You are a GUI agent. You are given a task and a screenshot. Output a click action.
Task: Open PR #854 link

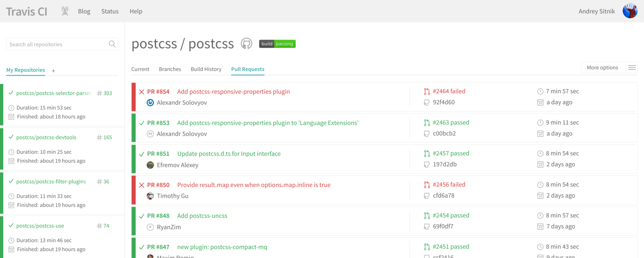[x=158, y=92]
